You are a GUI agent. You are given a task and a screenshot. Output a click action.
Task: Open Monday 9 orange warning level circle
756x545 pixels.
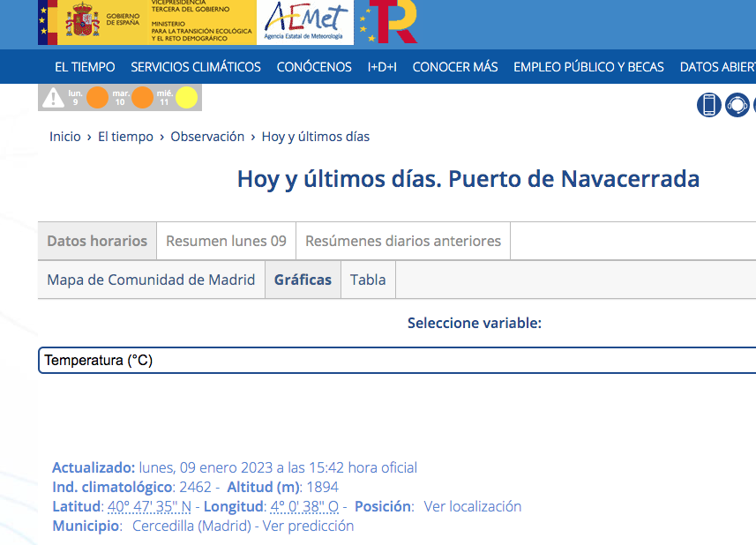[97, 97]
